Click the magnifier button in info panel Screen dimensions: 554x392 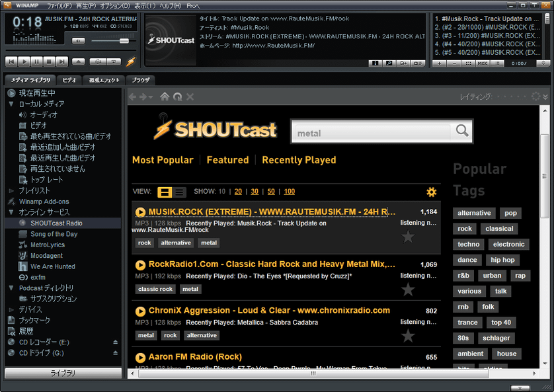pyautogui.click(x=389, y=63)
